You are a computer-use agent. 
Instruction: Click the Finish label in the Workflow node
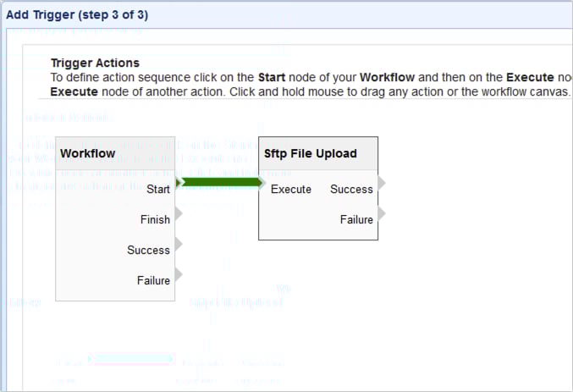click(x=155, y=220)
